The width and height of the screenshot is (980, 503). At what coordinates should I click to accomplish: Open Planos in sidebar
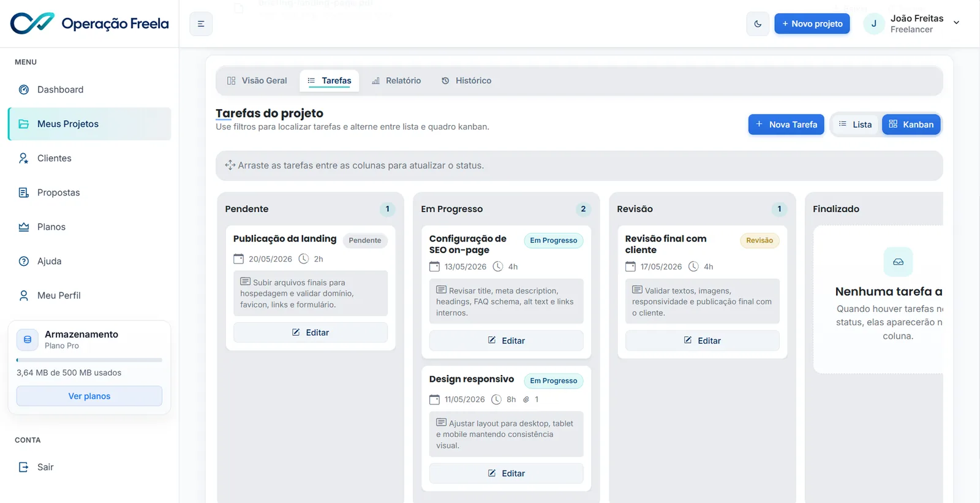click(89, 227)
